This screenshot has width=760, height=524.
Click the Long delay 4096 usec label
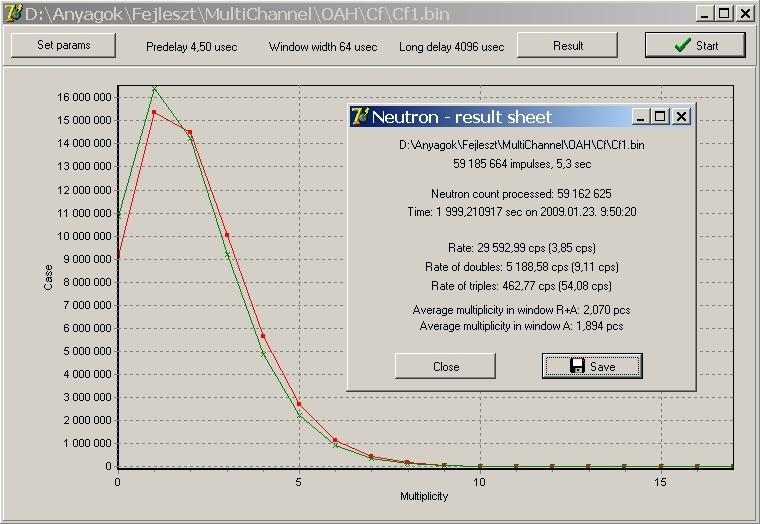coord(451,47)
